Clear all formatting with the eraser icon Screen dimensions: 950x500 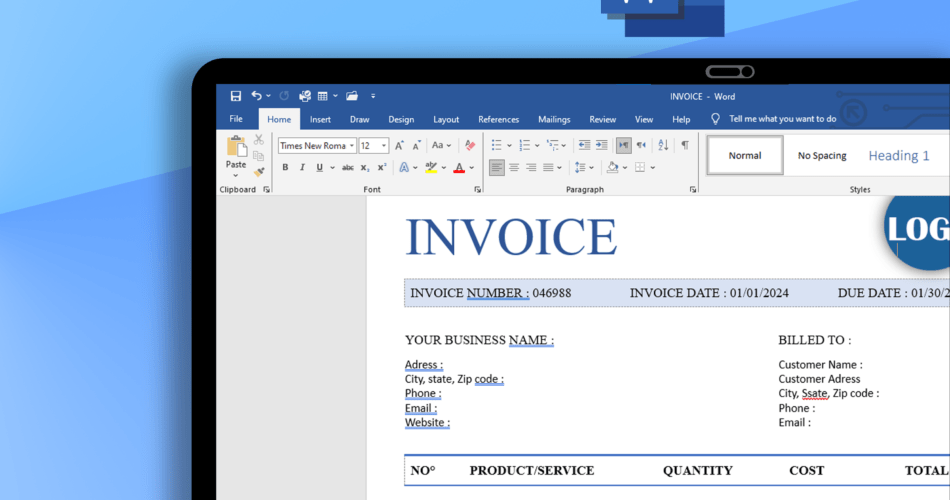470,145
